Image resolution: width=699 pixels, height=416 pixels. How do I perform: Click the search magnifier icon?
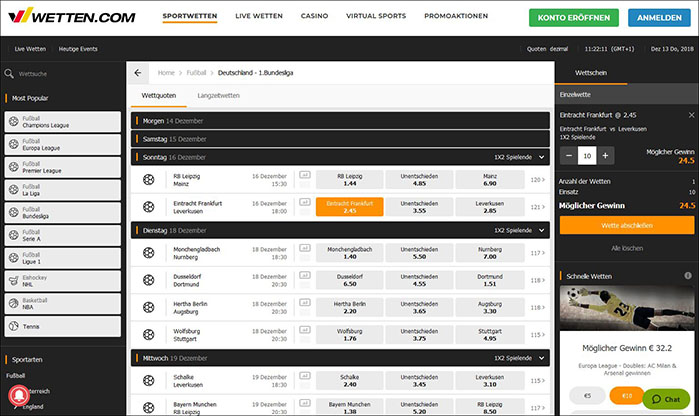pos(9,74)
